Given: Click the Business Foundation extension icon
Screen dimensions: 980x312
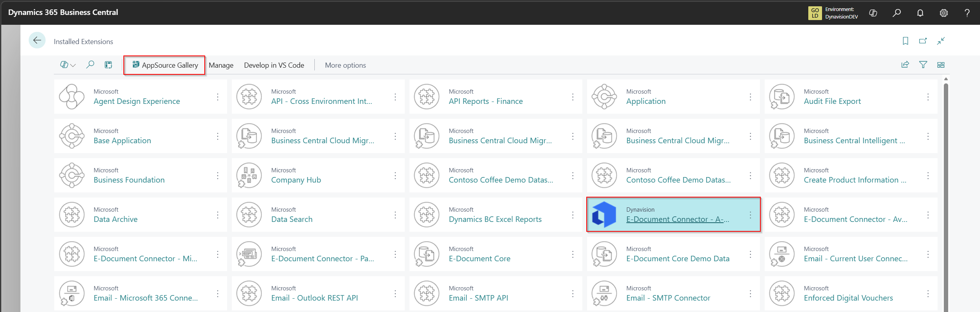Looking at the screenshot, I should pyautogui.click(x=72, y=175).
